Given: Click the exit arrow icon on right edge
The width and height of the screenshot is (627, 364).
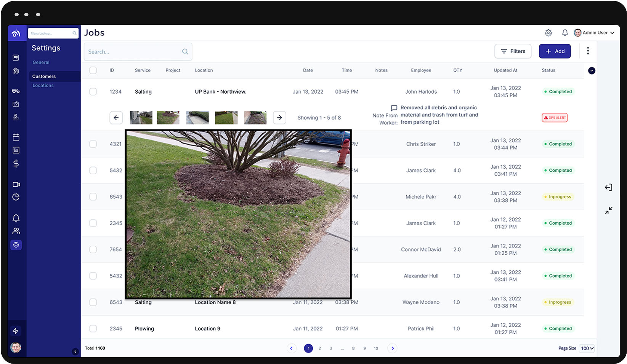Looking at the screenshot, I should click(x=608, y=187).
